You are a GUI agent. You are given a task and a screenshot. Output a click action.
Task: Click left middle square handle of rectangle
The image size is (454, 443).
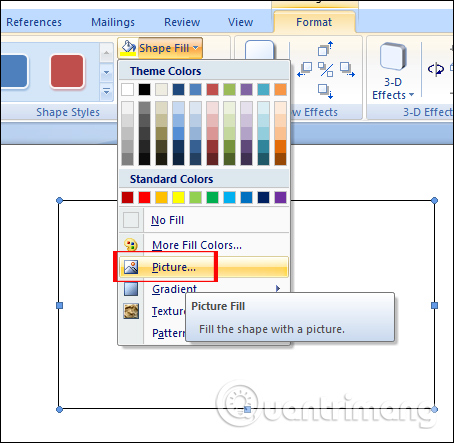[x=59, y=305]
